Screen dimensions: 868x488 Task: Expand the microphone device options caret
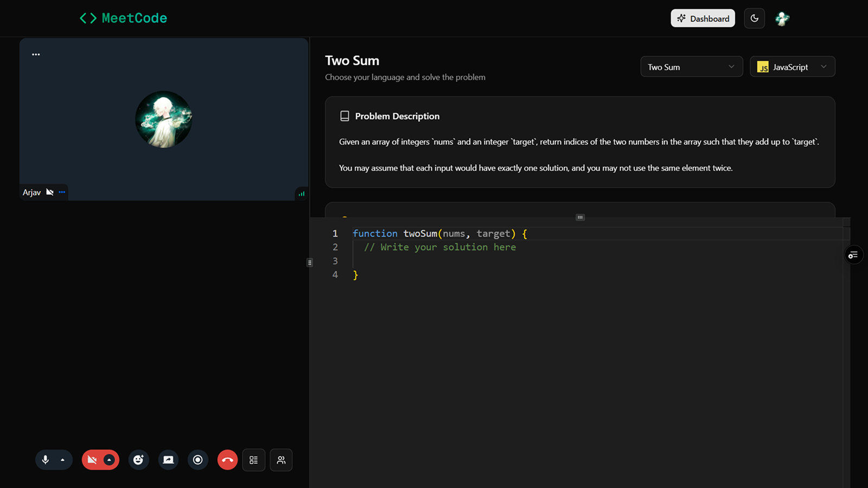pyautogui.click(x=62, y=459)
